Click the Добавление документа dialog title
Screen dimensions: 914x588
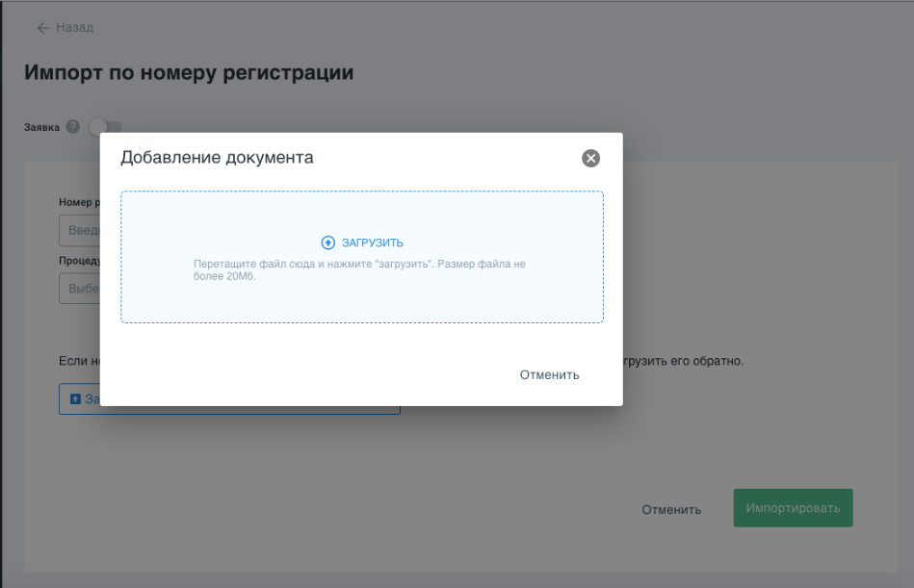coord(217,158)
